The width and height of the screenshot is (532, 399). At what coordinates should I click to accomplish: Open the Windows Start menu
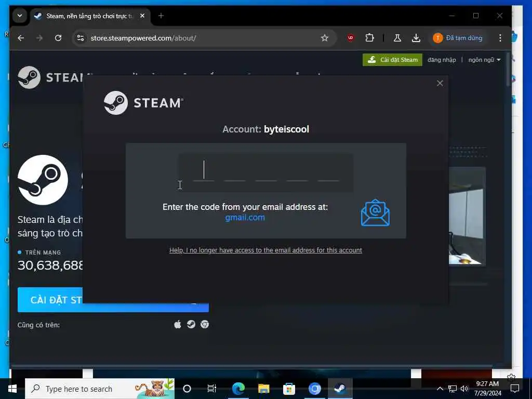(x=12, y=389)
